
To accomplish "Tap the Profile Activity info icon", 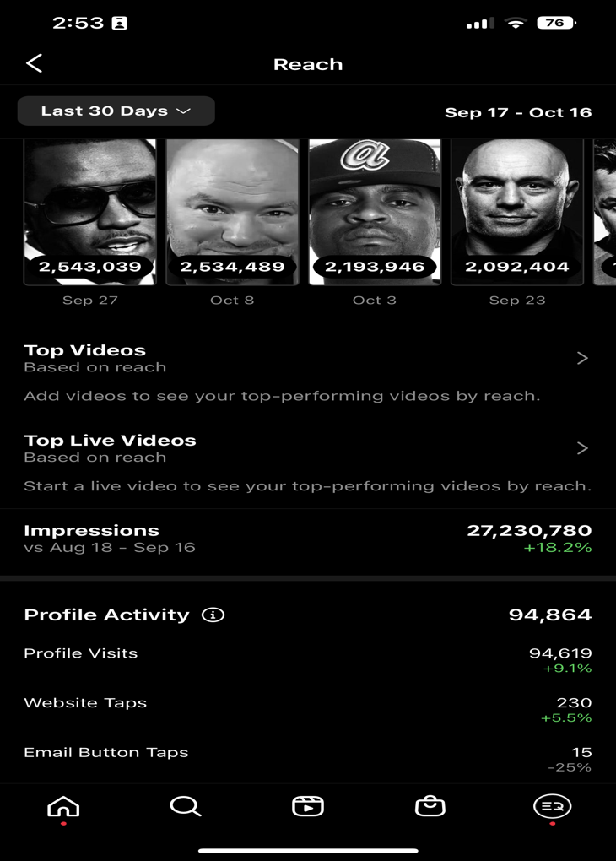I will point(213,615).
